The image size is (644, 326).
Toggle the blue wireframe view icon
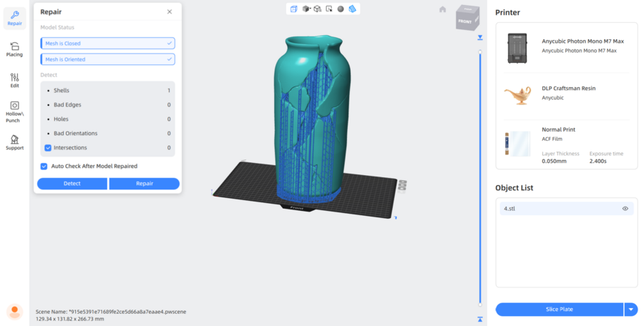click(x=293, y=9)
